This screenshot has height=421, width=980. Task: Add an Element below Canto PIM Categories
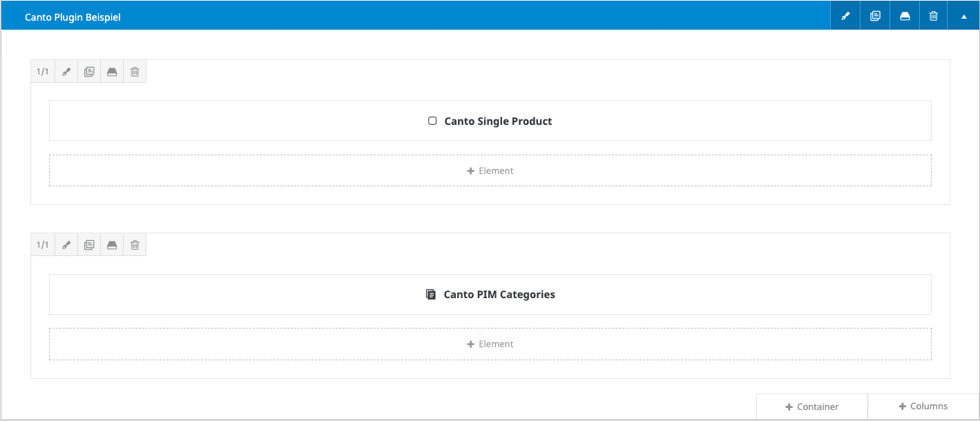pos(490,344)
